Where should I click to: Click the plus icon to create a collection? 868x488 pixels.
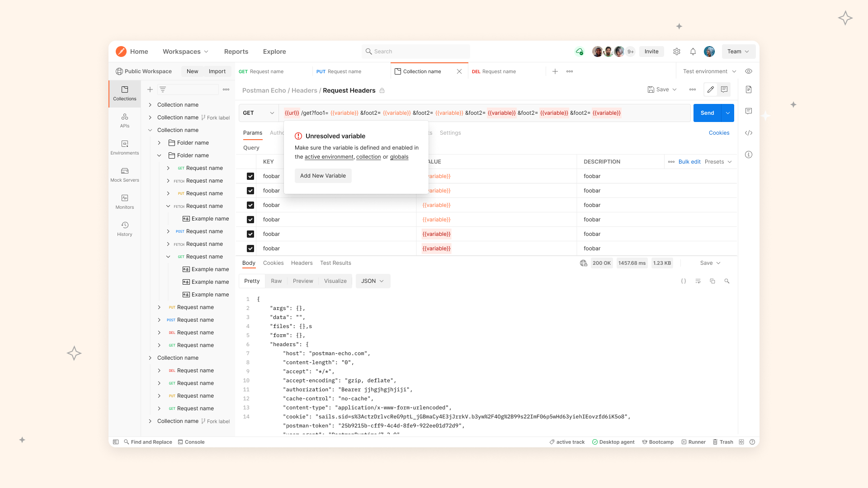(x=150, y=89)
